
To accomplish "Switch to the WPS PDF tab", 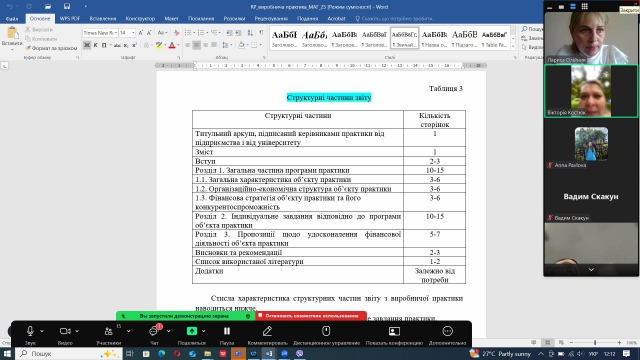I will click(x=69, y=18).
